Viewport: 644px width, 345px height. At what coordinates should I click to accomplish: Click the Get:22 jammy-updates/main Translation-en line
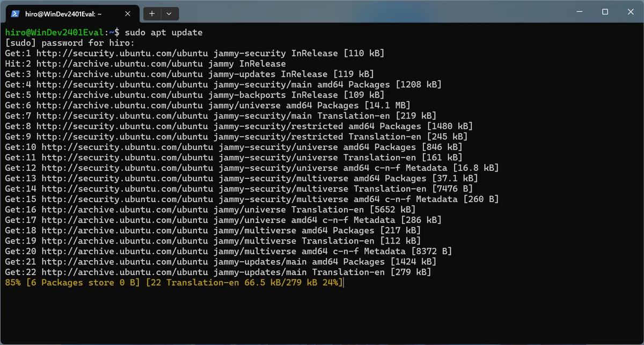[218, 272]
